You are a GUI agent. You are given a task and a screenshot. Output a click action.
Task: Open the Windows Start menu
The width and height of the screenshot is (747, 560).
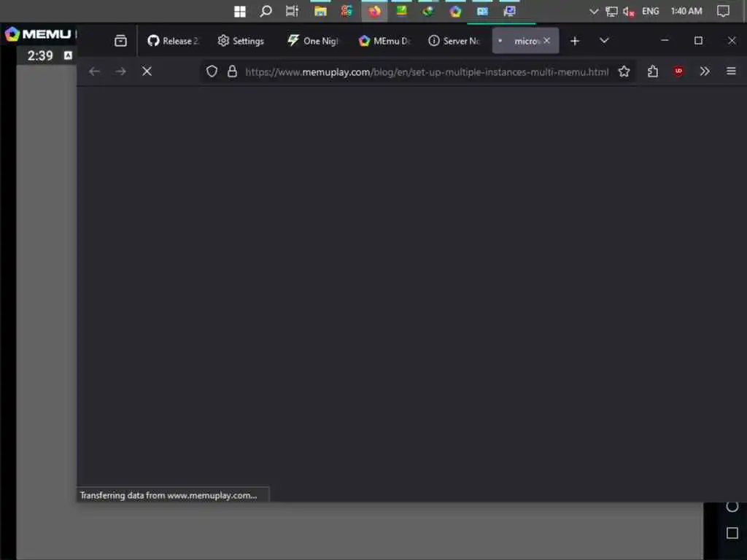[239, 12]
